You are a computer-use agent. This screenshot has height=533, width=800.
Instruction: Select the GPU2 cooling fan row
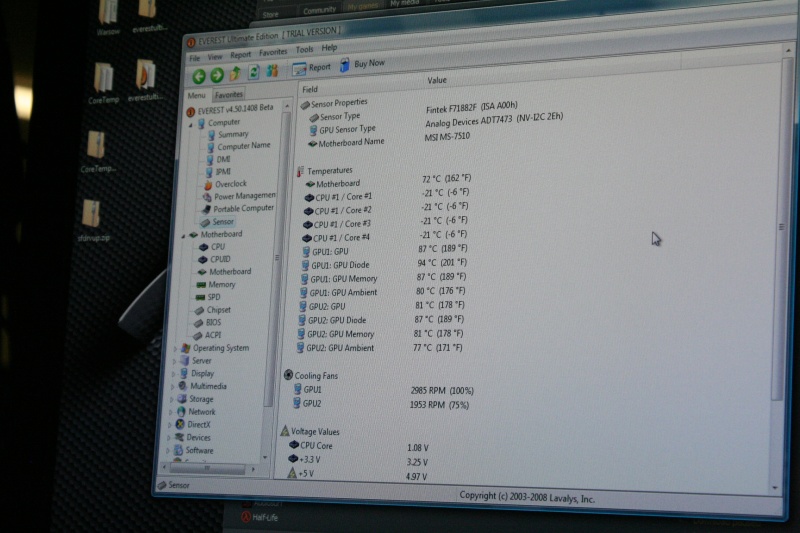pos(381,404)
